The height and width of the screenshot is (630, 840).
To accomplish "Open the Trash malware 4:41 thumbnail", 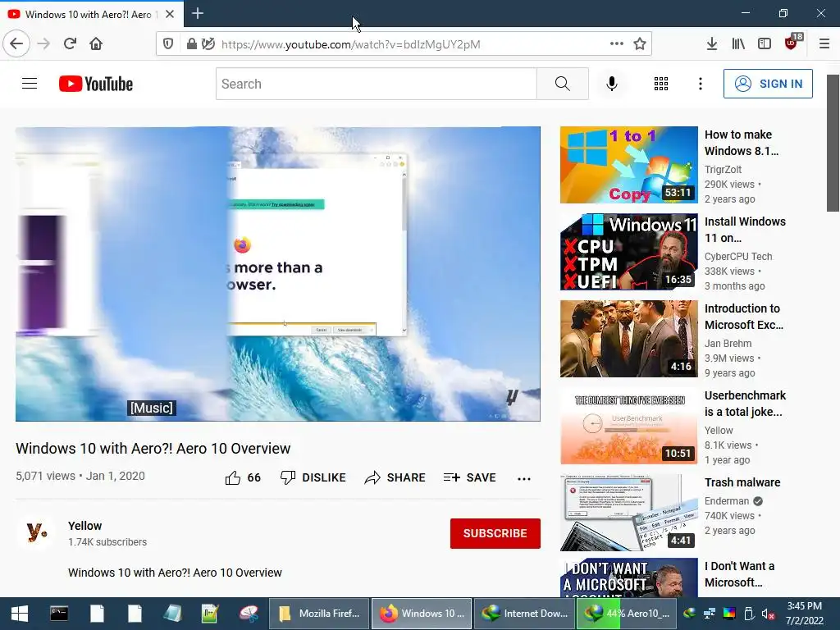I will click(x=629, y=513).
